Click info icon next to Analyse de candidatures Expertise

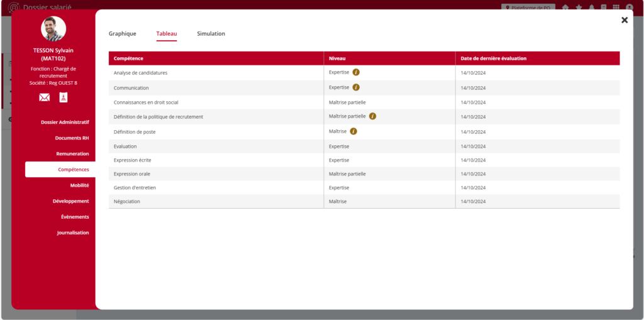pos(356,72)
